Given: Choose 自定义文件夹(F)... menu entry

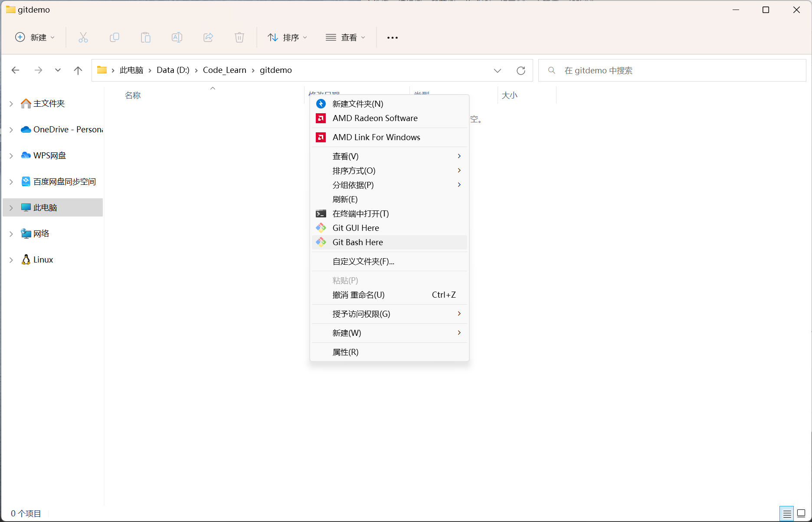Looking at the screenshot, I should pyautogui.click(x=390, y=261).
